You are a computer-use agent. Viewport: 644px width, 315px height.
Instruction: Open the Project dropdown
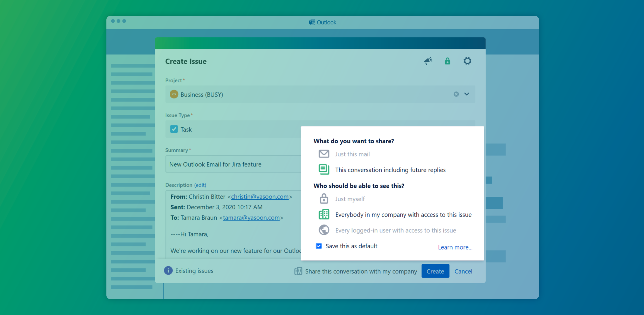pyautogui.click(x=467, y=94)
